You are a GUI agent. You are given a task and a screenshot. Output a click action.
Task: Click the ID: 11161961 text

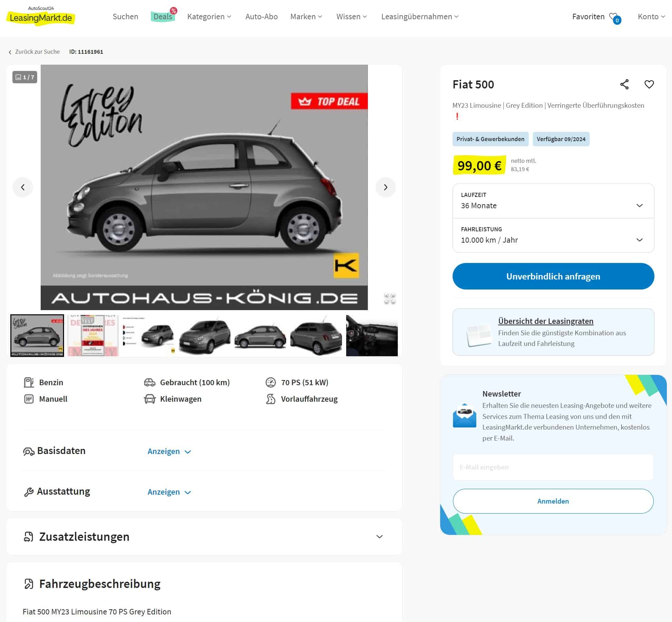[86, 52]
